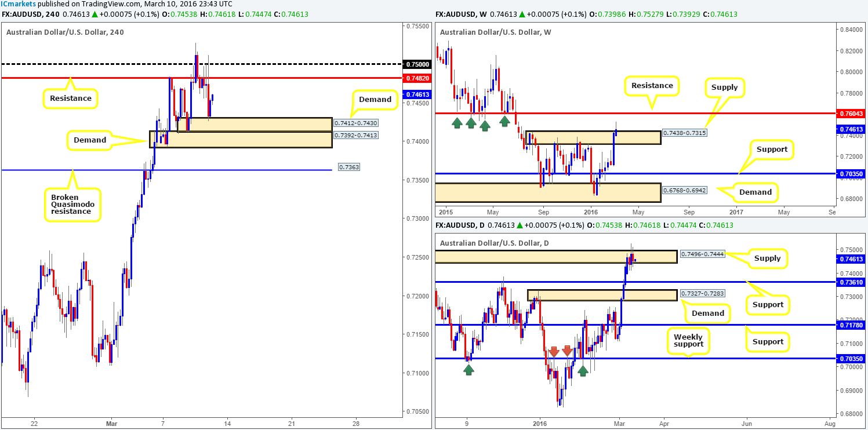Select the 0.6768-0.6942 weekly demand zone label
Image resolution: width=868 pixels, height=430 pixels.
pos(685,190)
